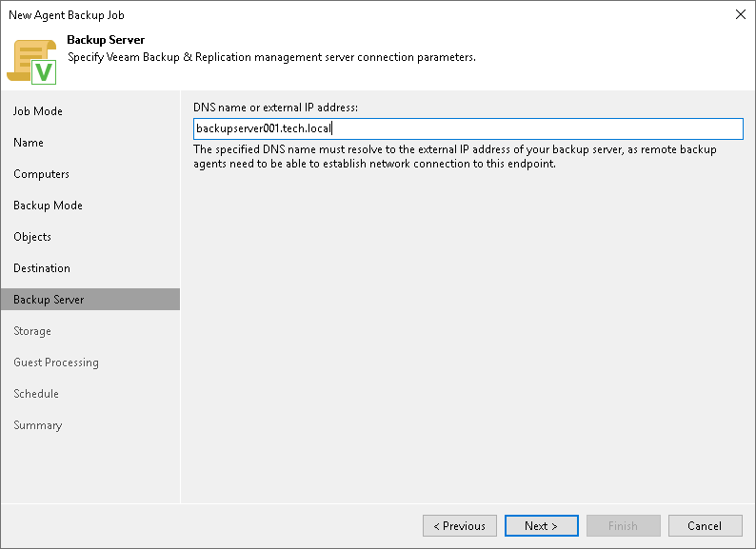Switch to the Backup Mode step
Image resolution: width=756 pixels, height=549 pixels.
[x=48, y=206]
